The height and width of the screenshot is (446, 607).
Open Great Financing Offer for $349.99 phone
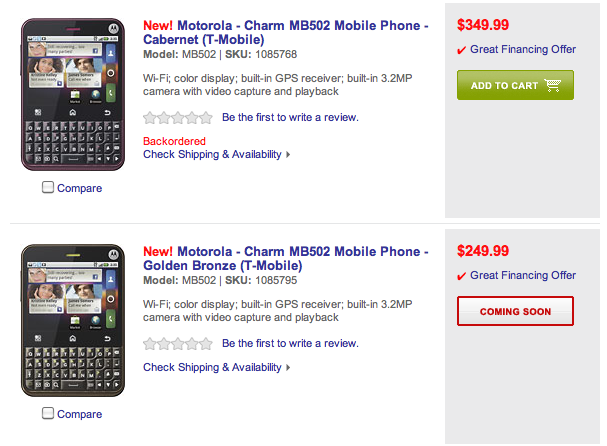coord(523,50)
